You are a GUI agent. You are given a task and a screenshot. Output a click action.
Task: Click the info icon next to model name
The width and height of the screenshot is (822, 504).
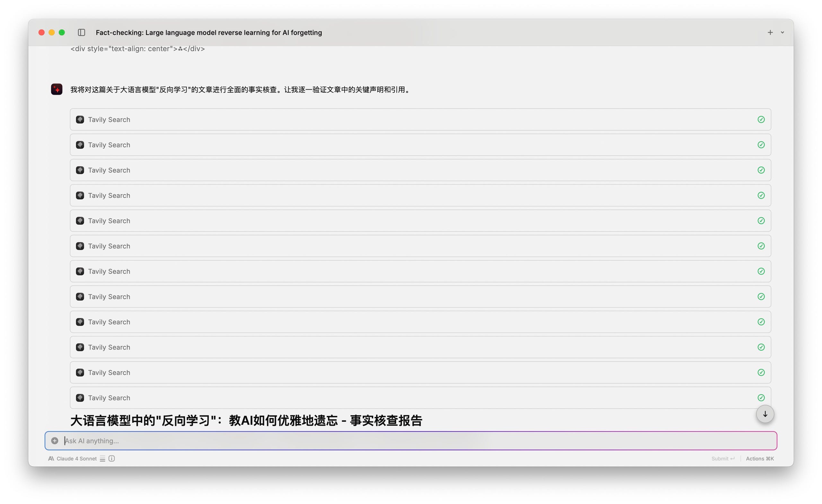click(x=112, y=459)
